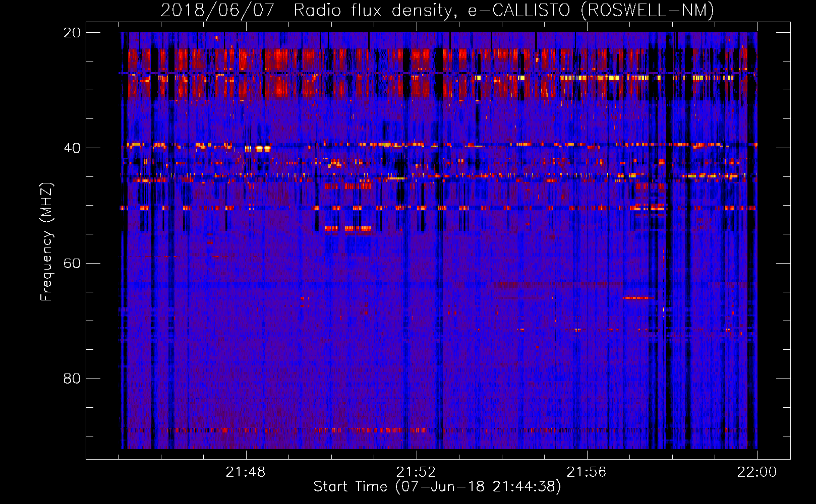Click the "Start Time (07-Jun-18 21:44:38)" x-axis label

(x=437, y=487)
